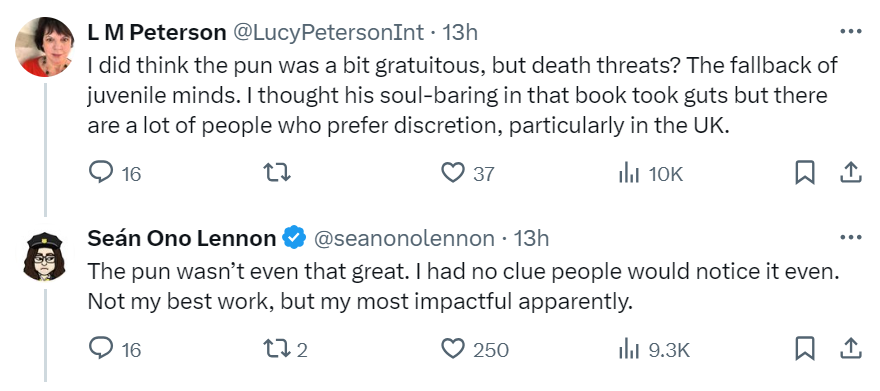Open more options on L M Peterson's tweet
Viewport: 880px width, 391px height.
pos(850,31)
